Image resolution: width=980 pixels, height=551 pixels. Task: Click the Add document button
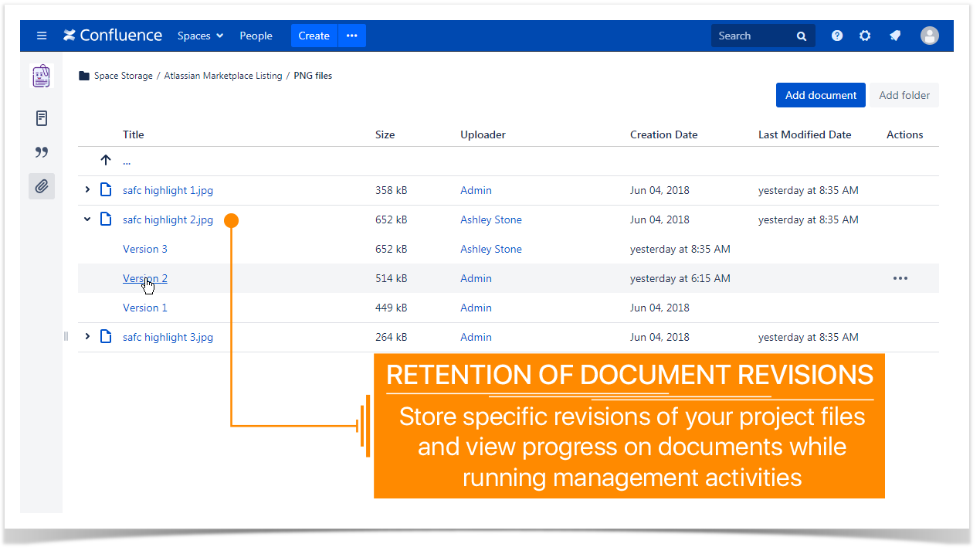point(821,95)
